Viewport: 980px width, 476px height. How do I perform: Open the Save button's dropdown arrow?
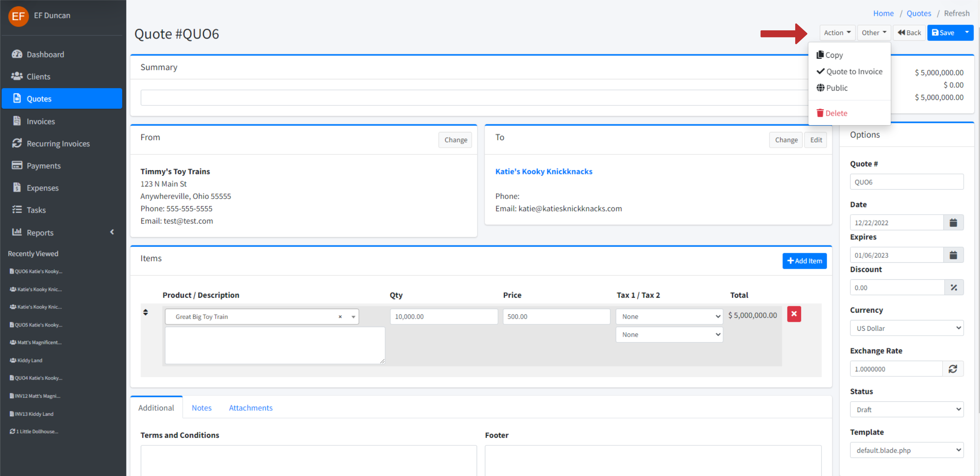pos(966,32)
